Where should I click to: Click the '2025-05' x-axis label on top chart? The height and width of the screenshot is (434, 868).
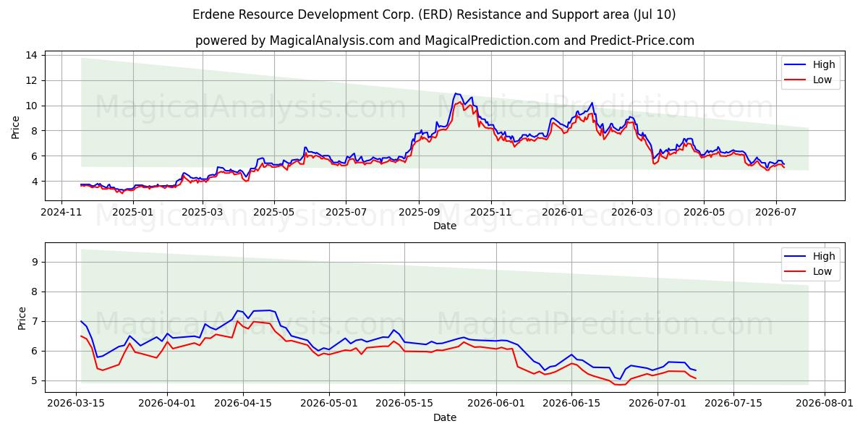(274, 213)
